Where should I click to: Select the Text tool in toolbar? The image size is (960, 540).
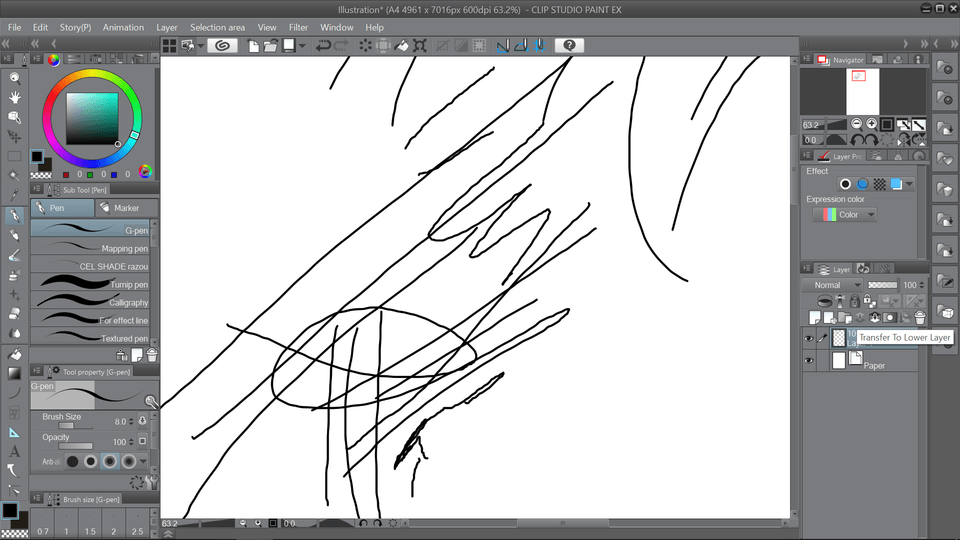(x=14, y=451)
